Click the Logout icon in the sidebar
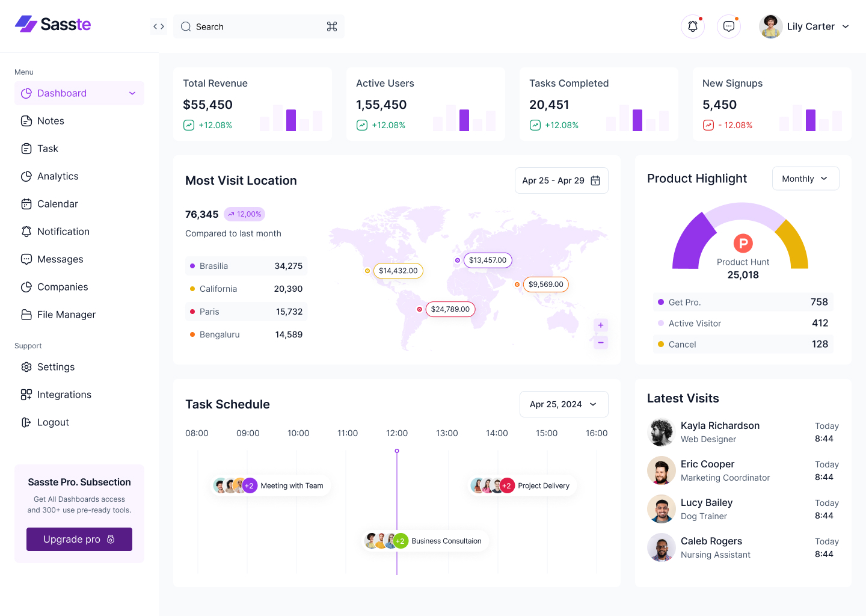The width and height of the screenshot is (866, 616). pos(26,422)
